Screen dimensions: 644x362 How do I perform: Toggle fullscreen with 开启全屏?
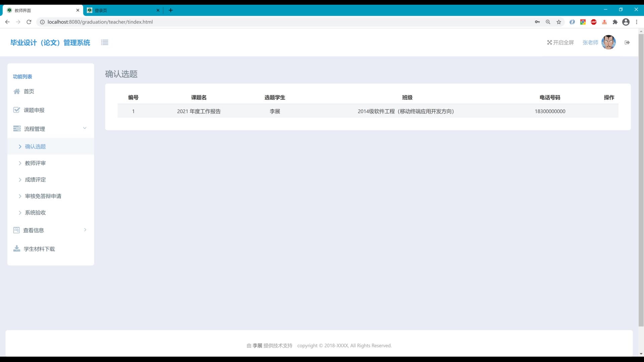(560, 42)
